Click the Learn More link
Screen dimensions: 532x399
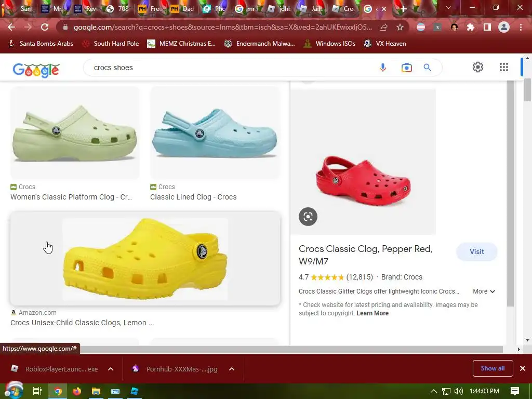(x=372, y=313)
